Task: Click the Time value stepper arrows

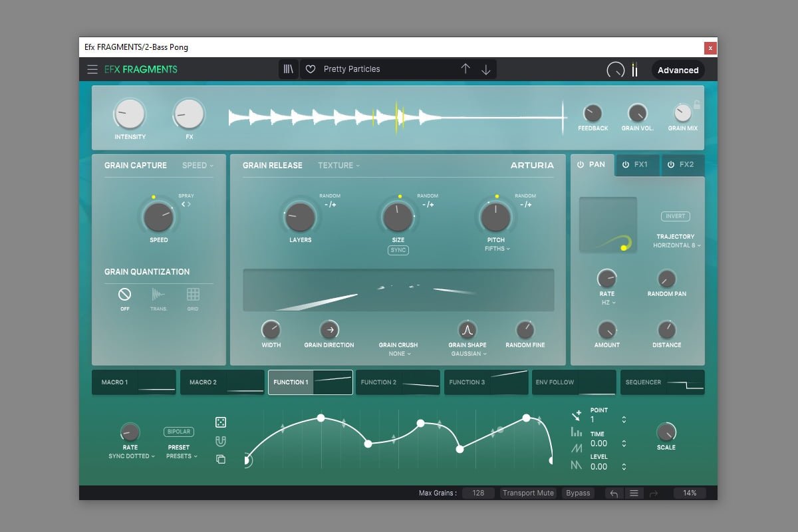Action: pos(624,444)
